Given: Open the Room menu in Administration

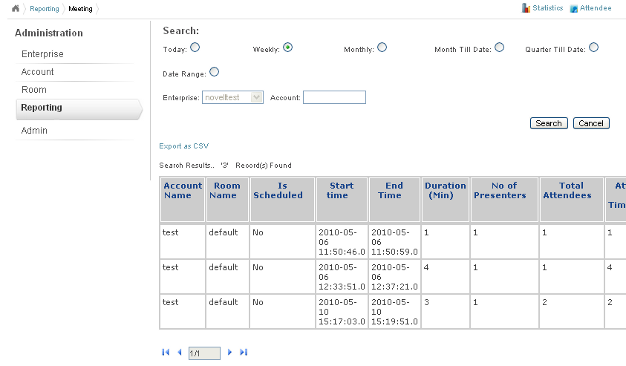Looking at the screenshot, I should (34, 90).
